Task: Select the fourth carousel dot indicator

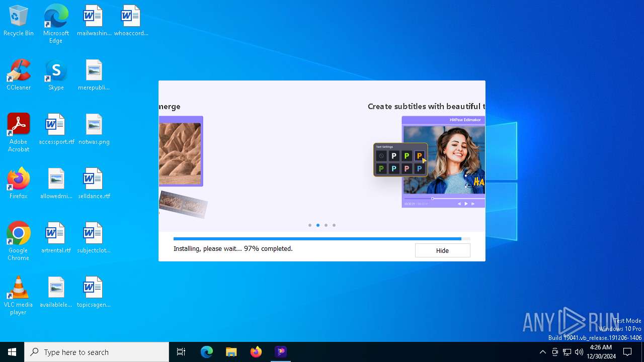Action: (x=334, y=225)
